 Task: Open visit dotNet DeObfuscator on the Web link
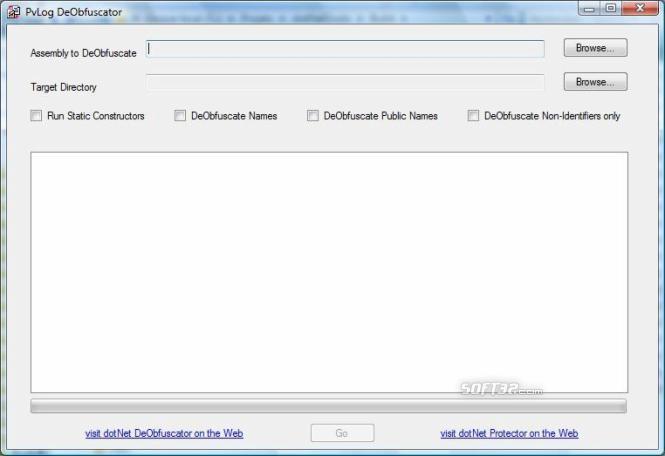pos(164,434)
